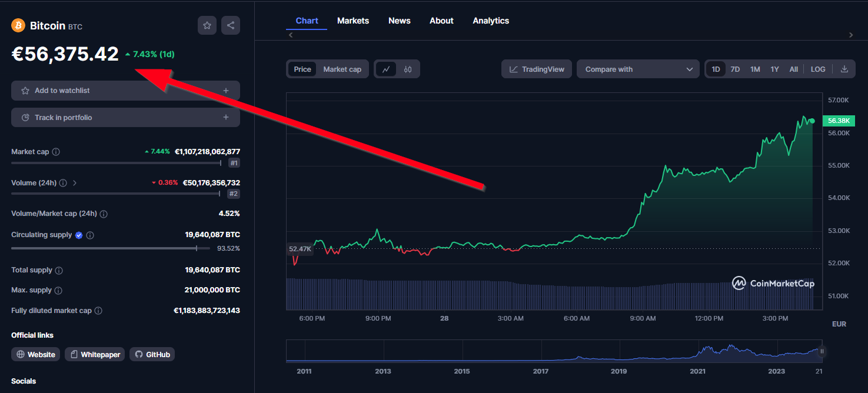Click the range handle on the mini history chart
Image resolution: width=868 pixels, height=393 pixels.
[x=822, y=352]
